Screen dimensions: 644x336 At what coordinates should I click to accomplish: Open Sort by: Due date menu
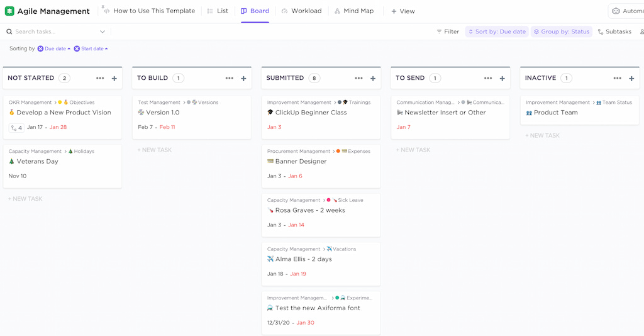pyautogui.click(x=497, y=31)
